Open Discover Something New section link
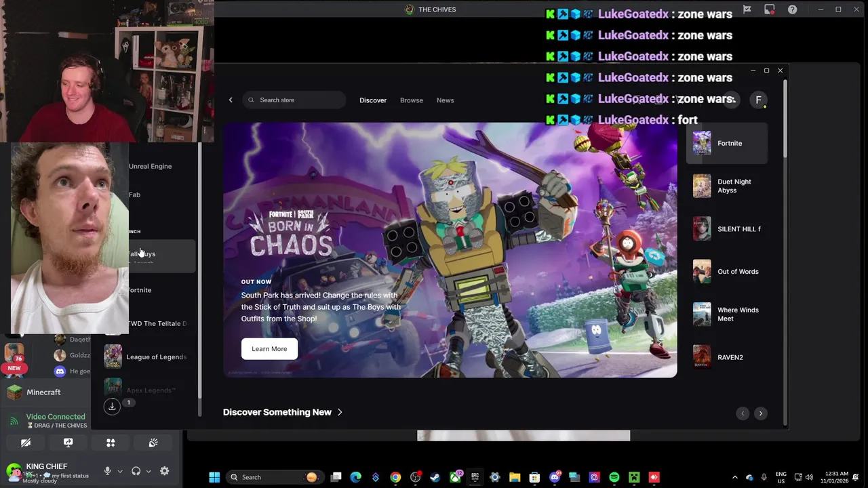868x488 pixels. click(277, 412)
